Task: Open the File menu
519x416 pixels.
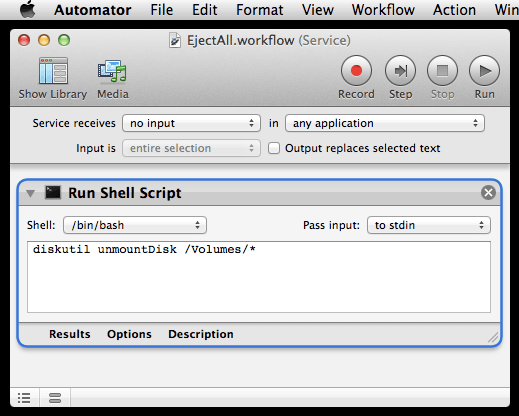Action: tap(162, 10)
